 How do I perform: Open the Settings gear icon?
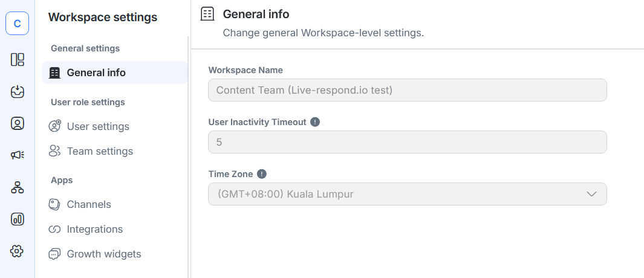click(x=17, y=251)
